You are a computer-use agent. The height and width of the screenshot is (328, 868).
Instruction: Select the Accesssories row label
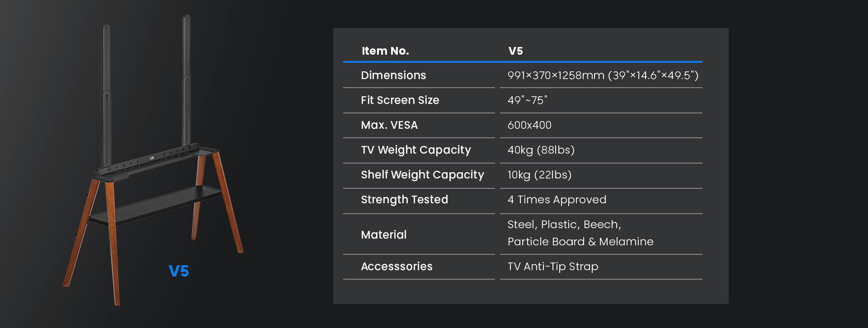click(x=396, y=267)
